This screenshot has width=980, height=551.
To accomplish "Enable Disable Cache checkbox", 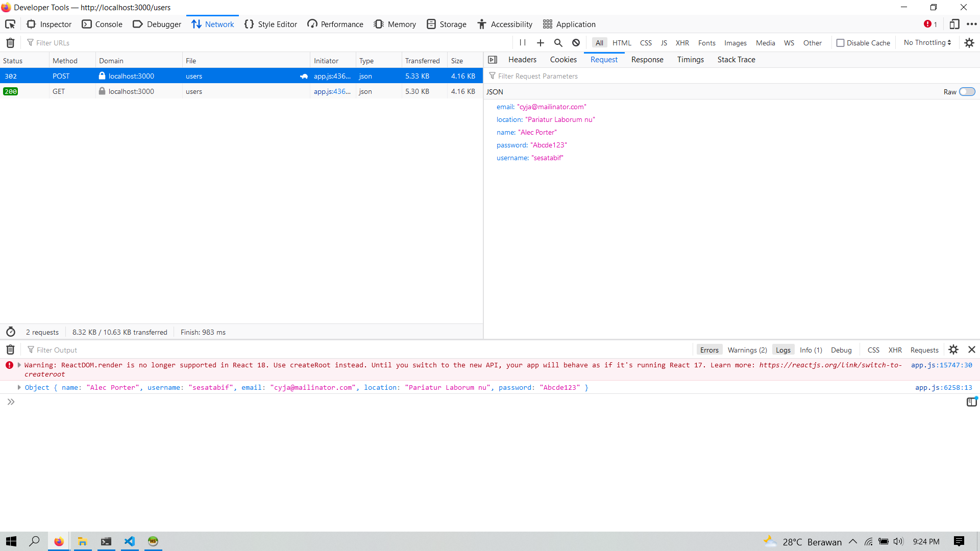I will pyautogui.click(x=840, y=43).
